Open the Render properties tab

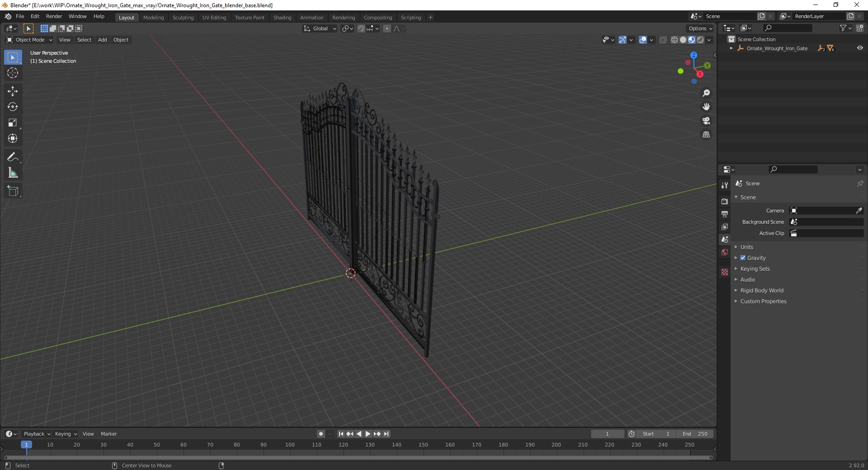[x=725, y=201]
